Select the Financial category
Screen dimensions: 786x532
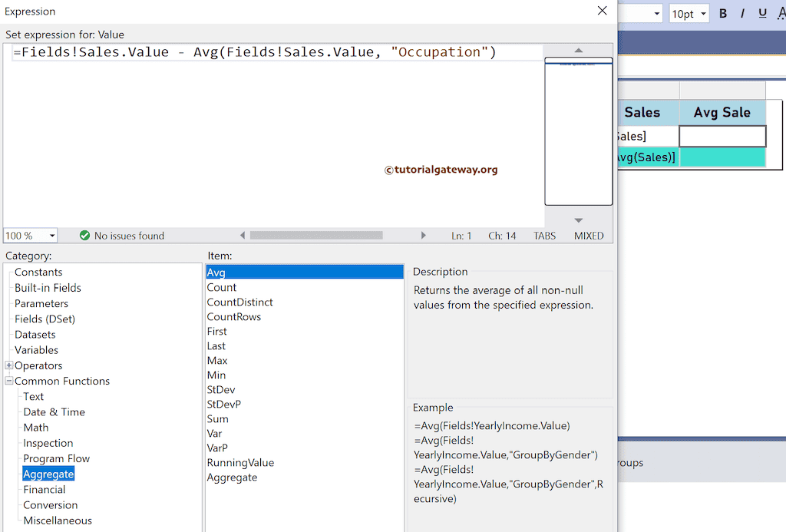44,489
